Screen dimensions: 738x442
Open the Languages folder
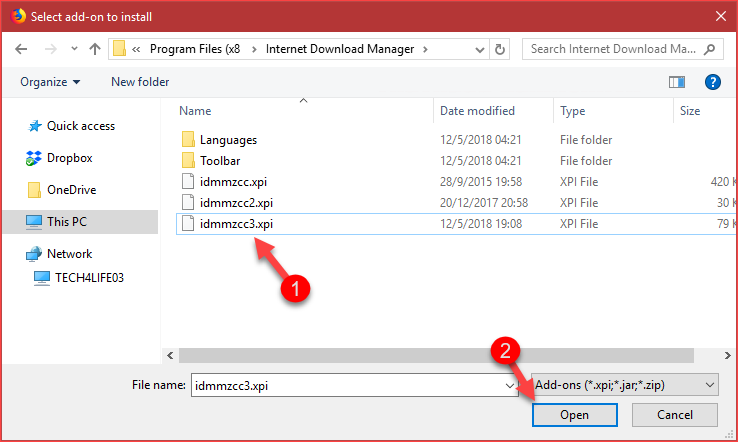(228, 140)
